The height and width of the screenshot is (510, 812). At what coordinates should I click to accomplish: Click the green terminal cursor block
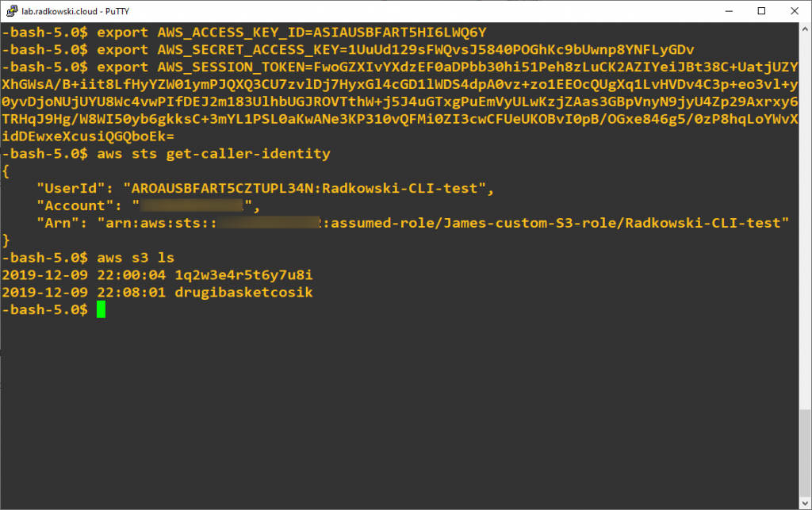point(101,309)
